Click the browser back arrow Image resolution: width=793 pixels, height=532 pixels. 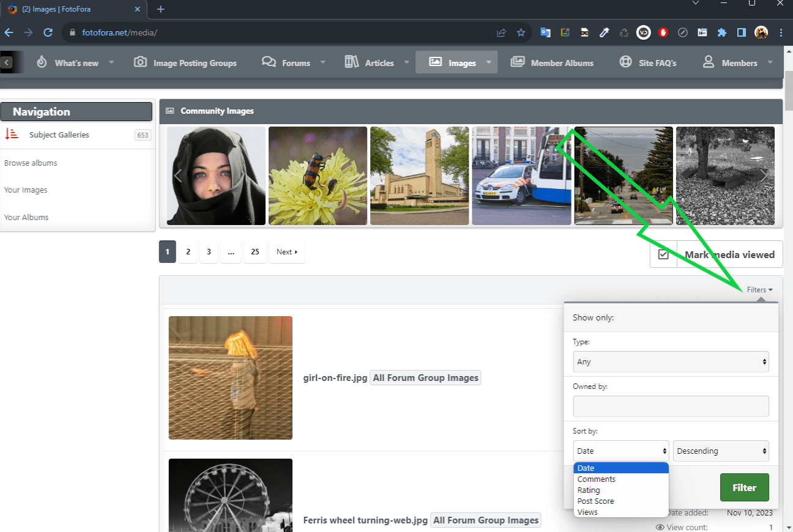(x=9, y=32)
